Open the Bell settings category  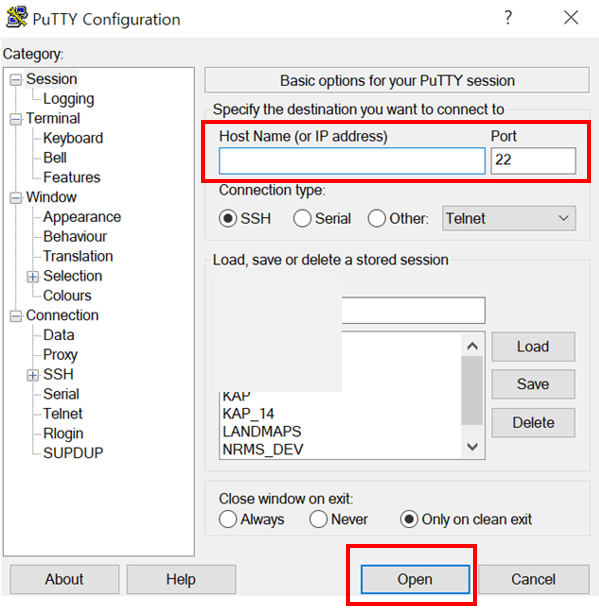tap(55, 158)
